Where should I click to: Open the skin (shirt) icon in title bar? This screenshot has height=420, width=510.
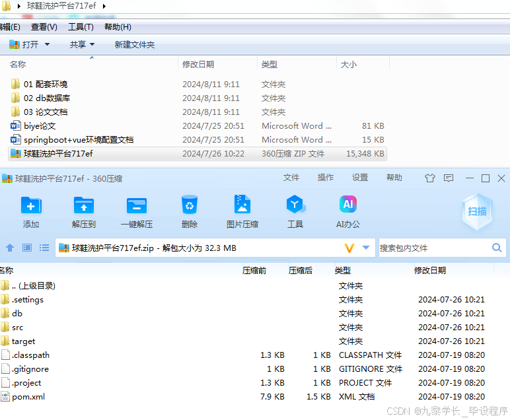(x=429, y=178)
